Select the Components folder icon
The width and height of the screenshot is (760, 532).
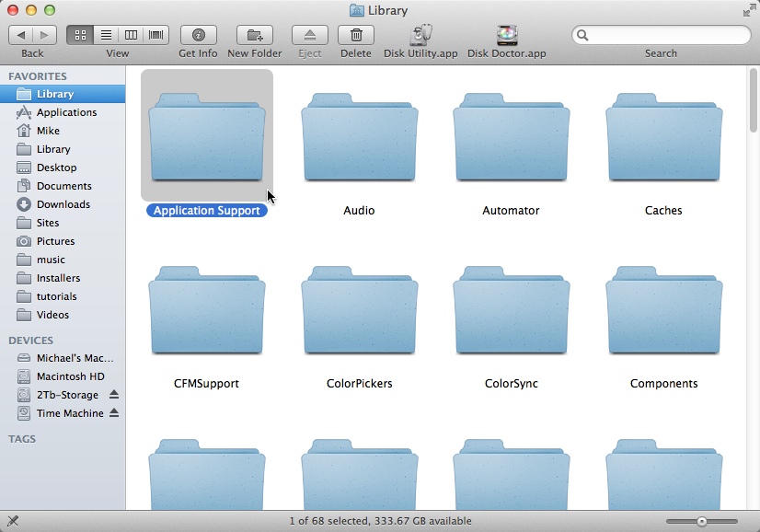point(664,309)
